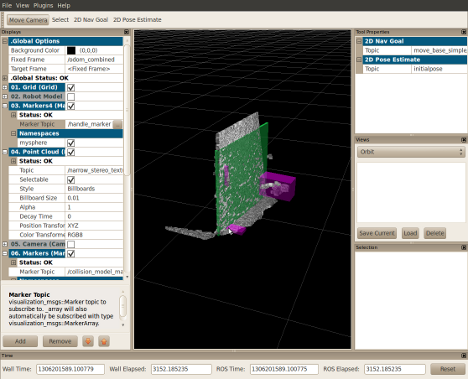Screen dimensions: 468x379
Task: Move selected display down with orange arrow
Action: click(x=88, y=341)
